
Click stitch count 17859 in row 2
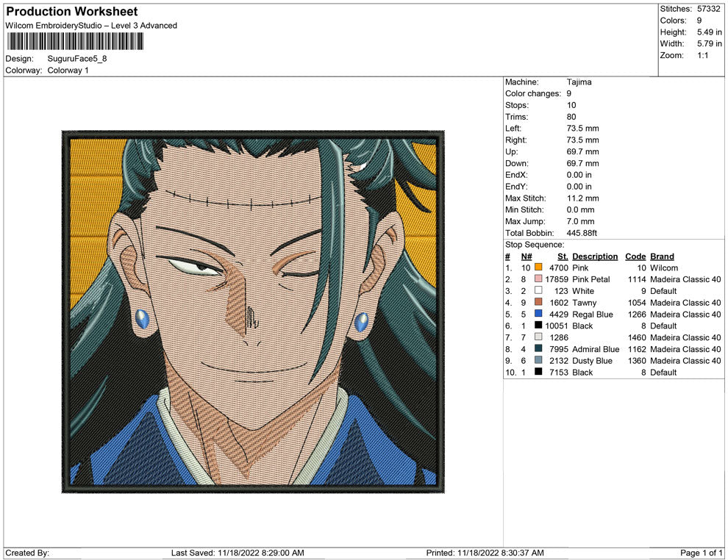[x=557, y=279]
